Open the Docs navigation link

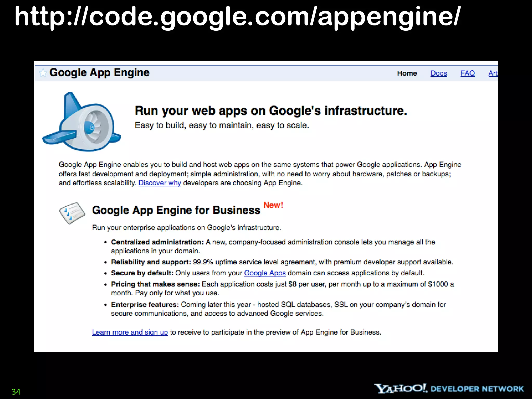tap(438, 73)
